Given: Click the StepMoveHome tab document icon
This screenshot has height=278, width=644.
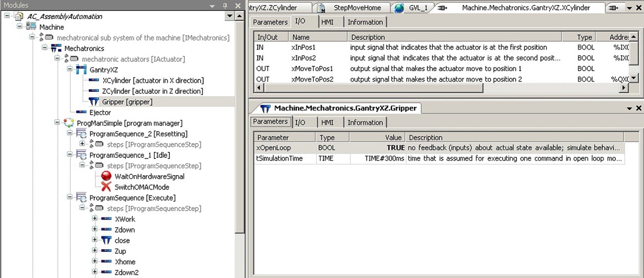Looking at the screenshot, I should click(321, 8).
